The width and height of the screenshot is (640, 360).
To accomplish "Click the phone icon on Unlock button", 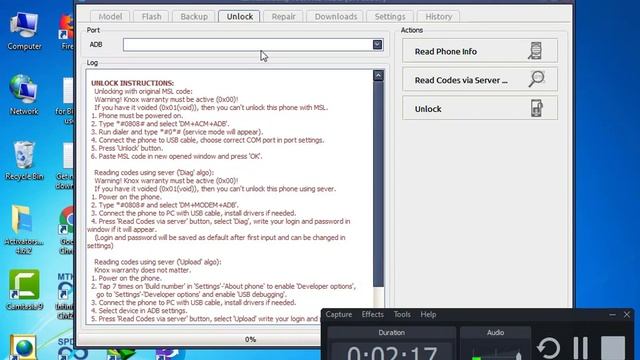I will tap(536, 109).
